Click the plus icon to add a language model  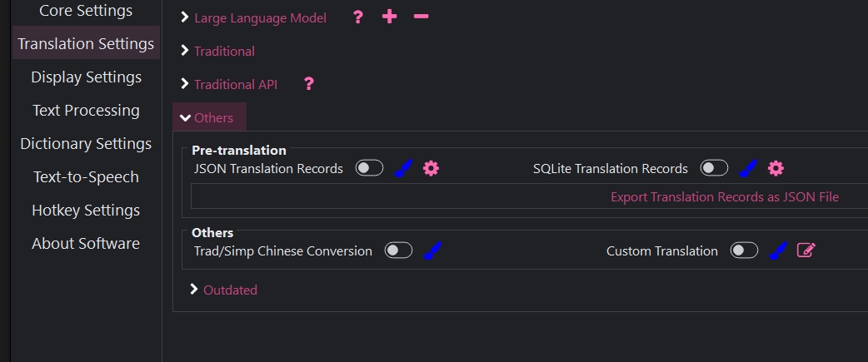pos(389,17)
